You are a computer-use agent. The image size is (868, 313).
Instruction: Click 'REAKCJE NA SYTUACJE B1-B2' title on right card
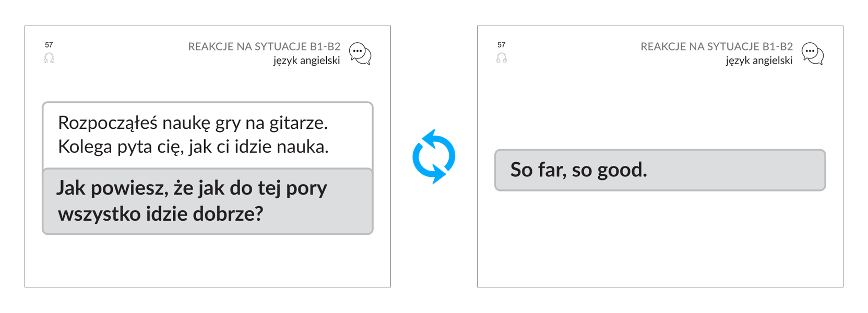click(x=717, y=46)
